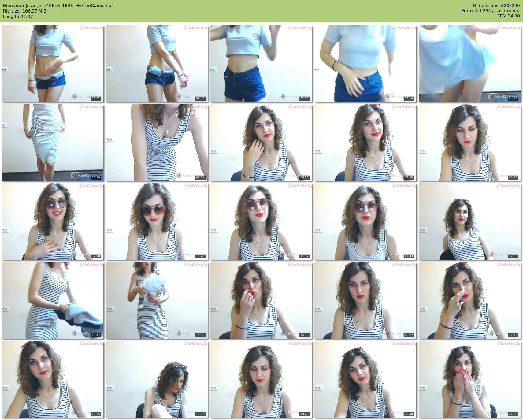Click the thumbnail timestamped 12:55
The width and height of the screenshot is (523, 420).
click(x=470, y=221)
